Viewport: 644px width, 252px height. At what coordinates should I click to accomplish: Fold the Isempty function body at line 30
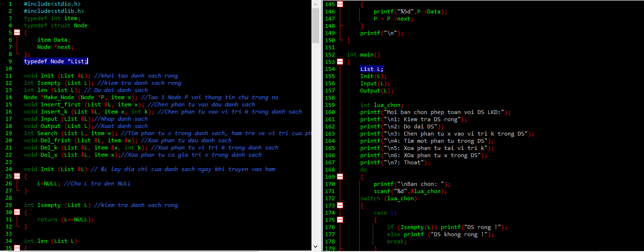coord(17,212)
